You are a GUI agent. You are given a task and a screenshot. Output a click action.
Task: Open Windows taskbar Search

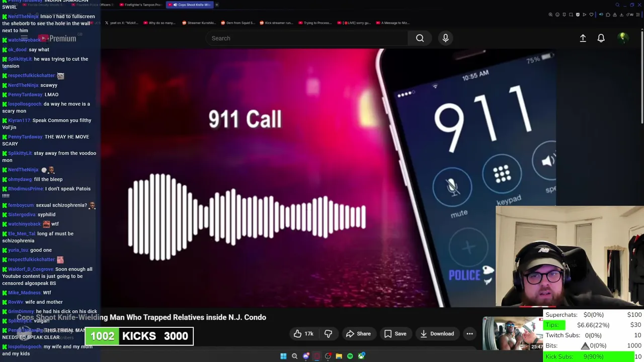point(294,356)
